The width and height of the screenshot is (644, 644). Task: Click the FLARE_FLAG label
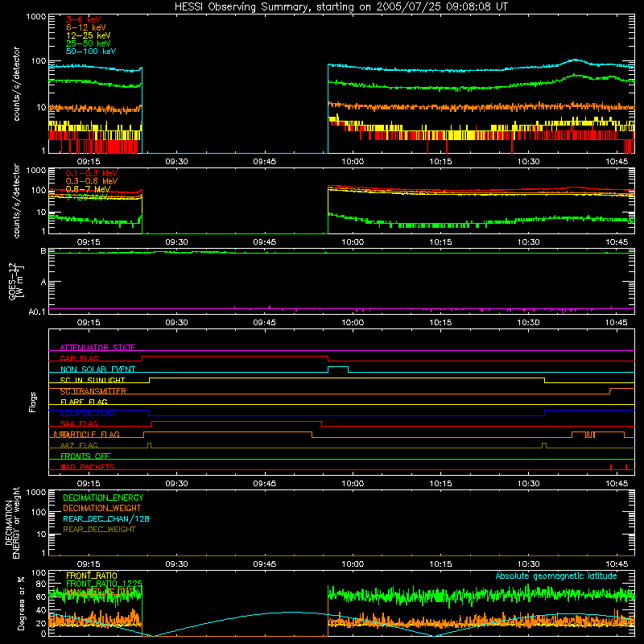[x=84, y=402]
